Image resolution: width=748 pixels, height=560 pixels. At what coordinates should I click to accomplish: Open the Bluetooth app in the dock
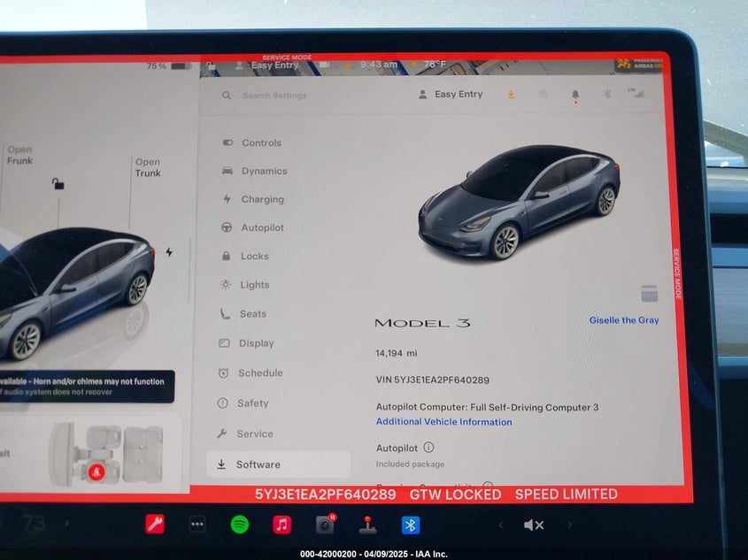click(411, 525)
